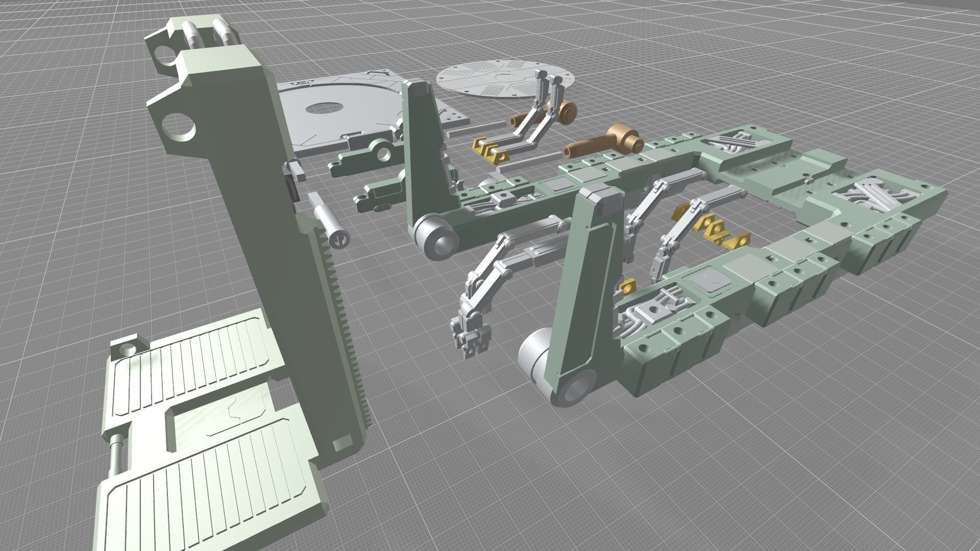Image resolution: width=980 pixels, height=551 pixels.
Task: Select the lower bronze pin near the frame
Action: click(602, 143)
